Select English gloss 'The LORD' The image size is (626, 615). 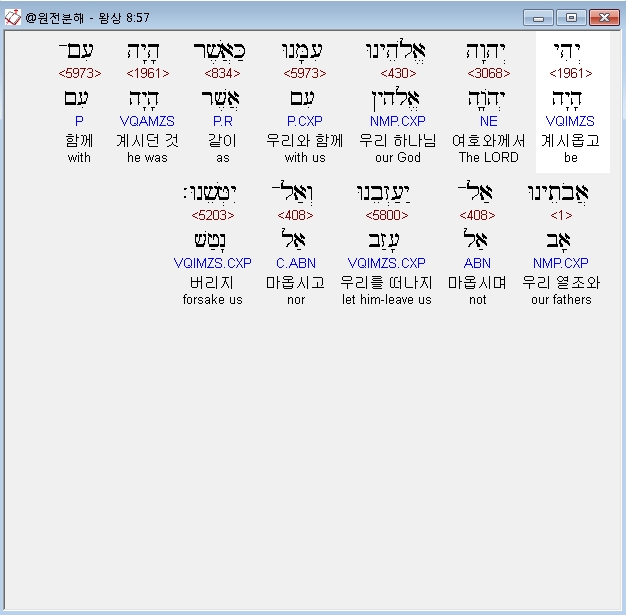click(489, 158)
